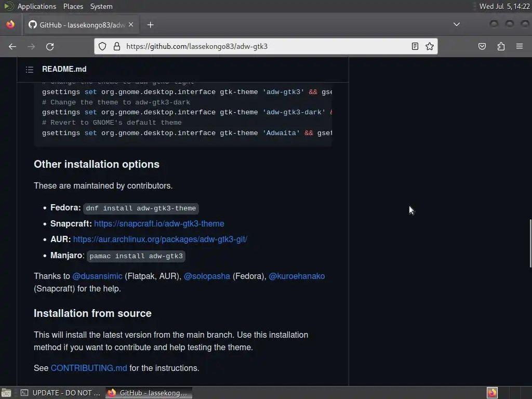Open the CONTRIBUTING.md link
This screenshot has height=399, width=532.
(89, 368)
